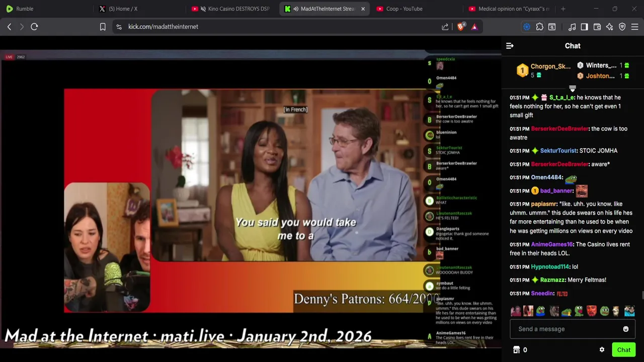This screenshot has width=644, height=362.
Task: Go back to the previous page
Action: point(9,27)
